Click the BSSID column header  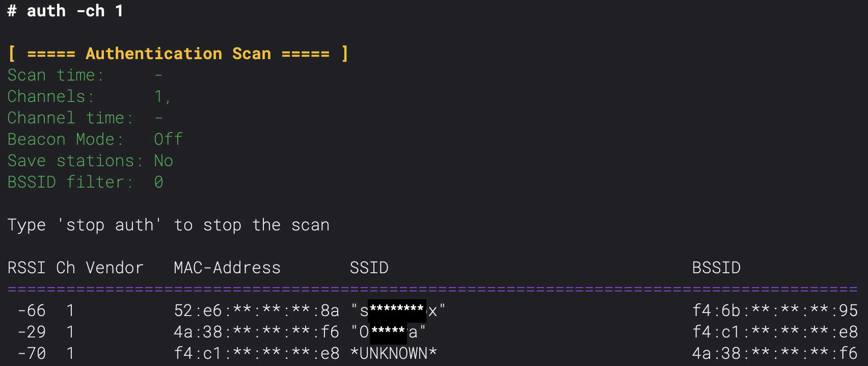coord(716,268)
